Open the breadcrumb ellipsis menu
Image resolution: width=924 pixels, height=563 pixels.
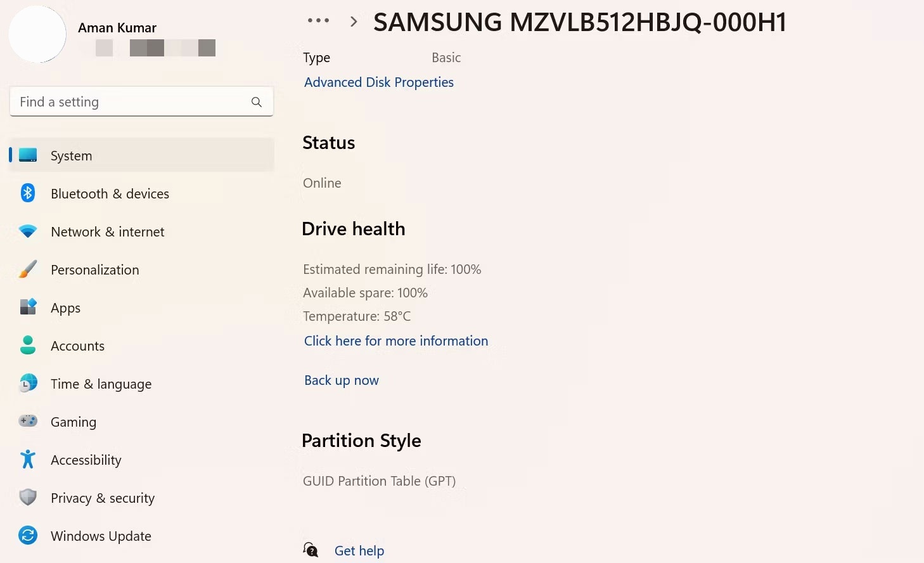[318, 21]
